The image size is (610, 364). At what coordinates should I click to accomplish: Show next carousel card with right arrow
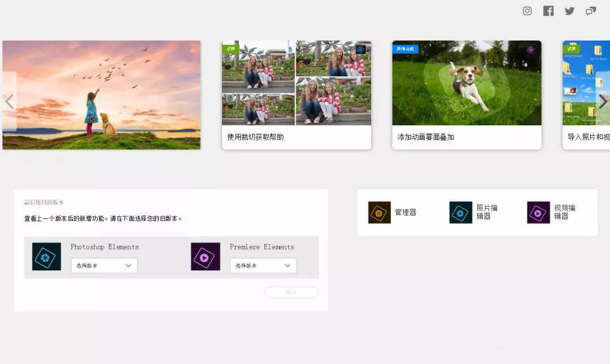click(x=603, y=102)
